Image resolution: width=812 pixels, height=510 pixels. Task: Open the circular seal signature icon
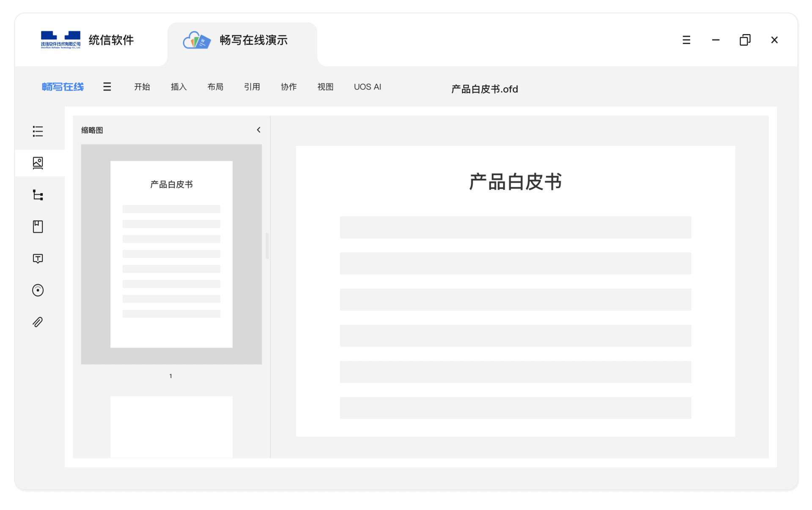(38, 290)
